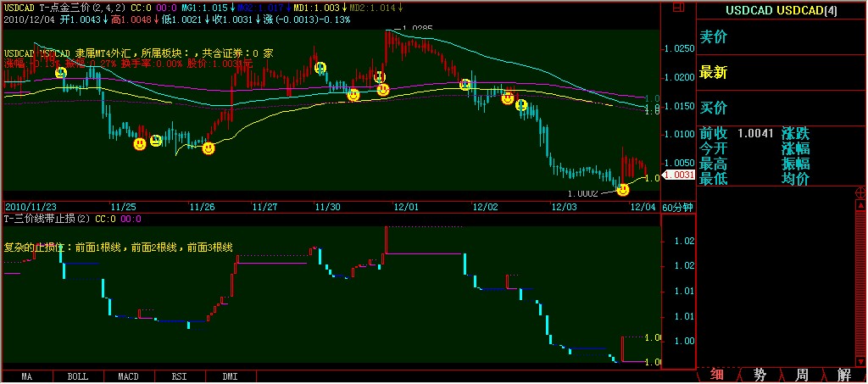Screen dimensions: 868x384
Task: Click the 60分钟 period selector
Action: coord(678,208)
